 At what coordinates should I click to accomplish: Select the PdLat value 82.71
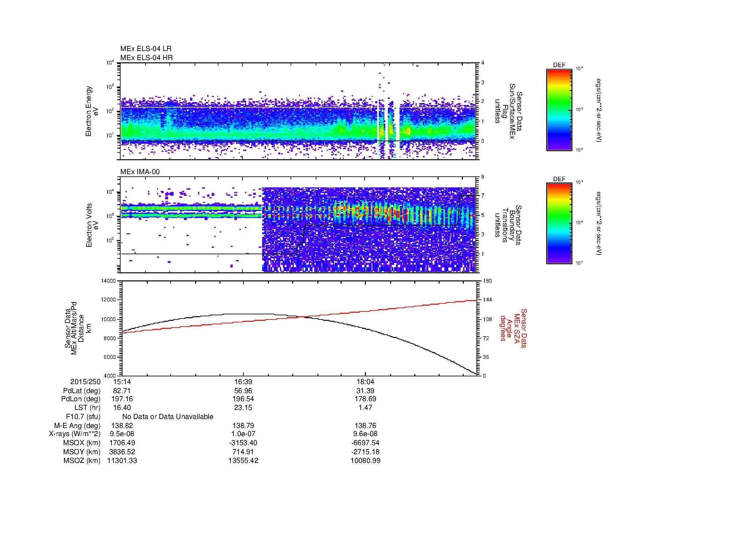click(x=122, y=391)
